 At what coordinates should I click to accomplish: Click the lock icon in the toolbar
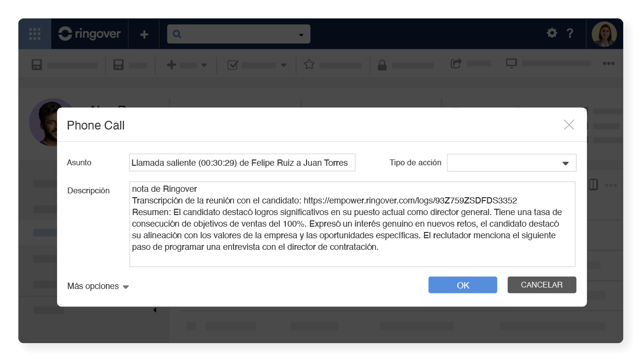381,64
